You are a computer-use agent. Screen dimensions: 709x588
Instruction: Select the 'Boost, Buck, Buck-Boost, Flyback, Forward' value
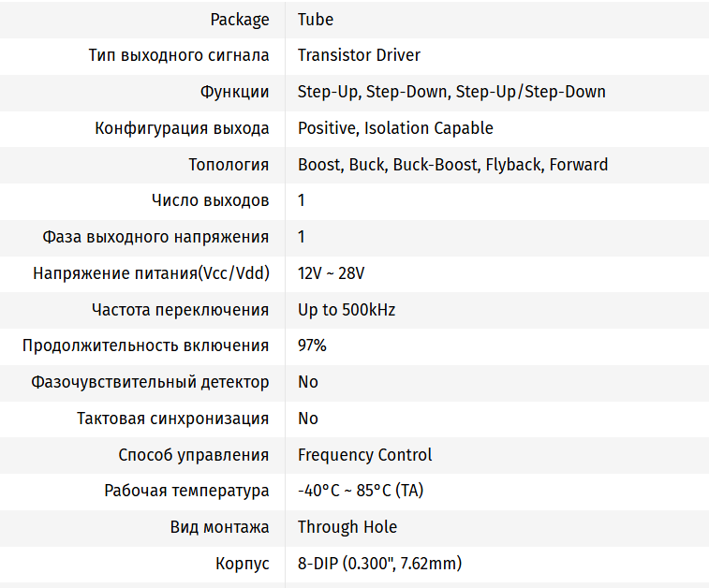click(452, 165)
